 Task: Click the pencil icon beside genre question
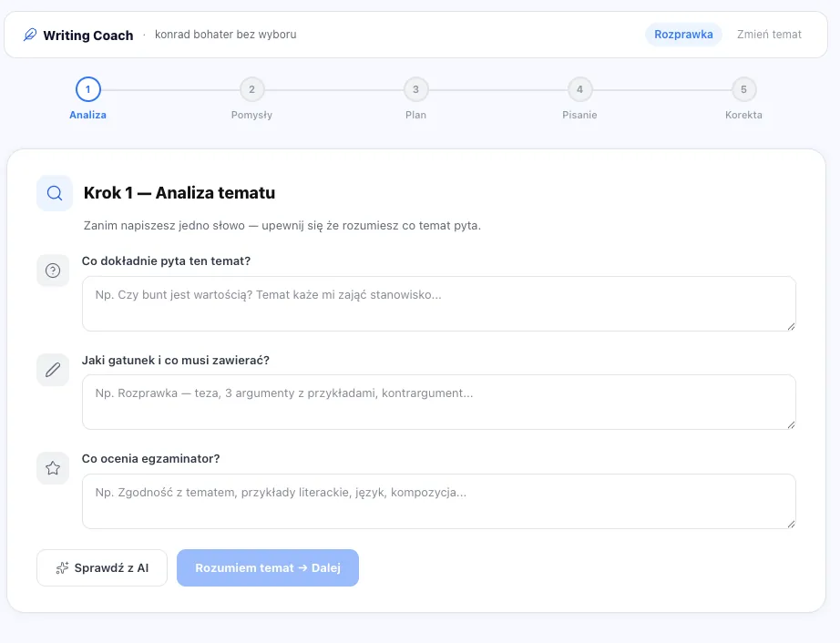[x=53, y=370]
